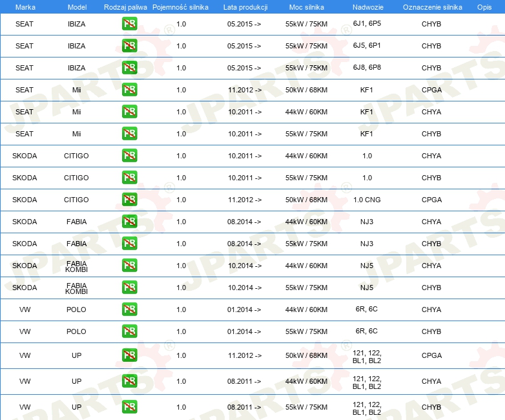This screenshot has width=505, height=420.
Task: Click the fuel icon in the VW POLO CHYB row
Action: point(129,331)
